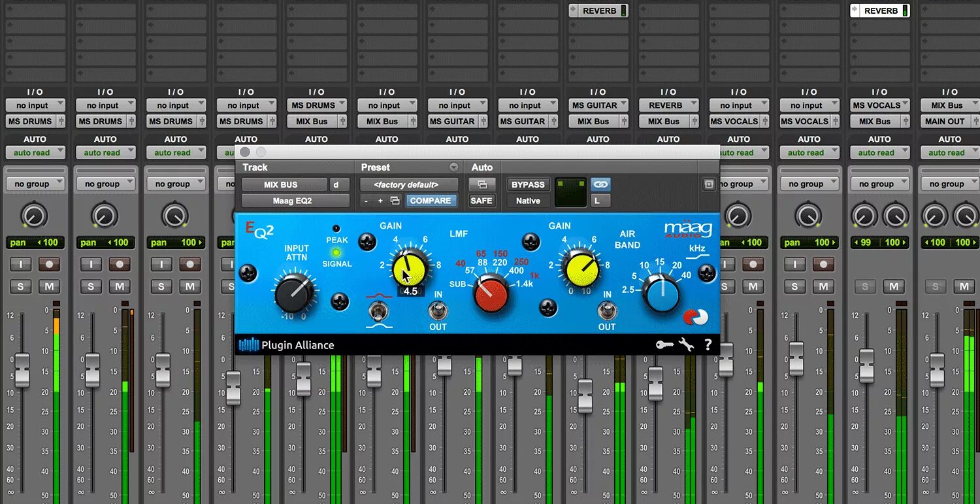Click the red LMF frequency knob
980x504 pixels.
(491, 294)
